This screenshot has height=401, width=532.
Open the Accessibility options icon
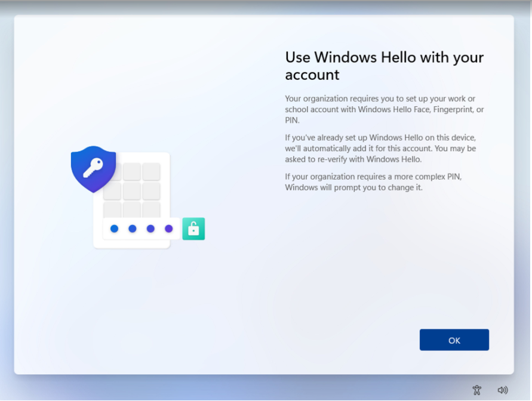(476, 390)
